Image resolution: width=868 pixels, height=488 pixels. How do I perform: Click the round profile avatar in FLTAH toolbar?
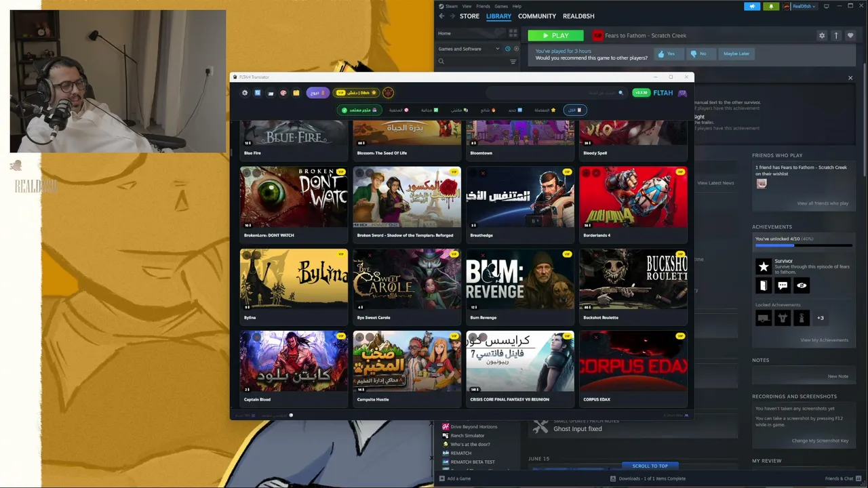pos(388,93)
